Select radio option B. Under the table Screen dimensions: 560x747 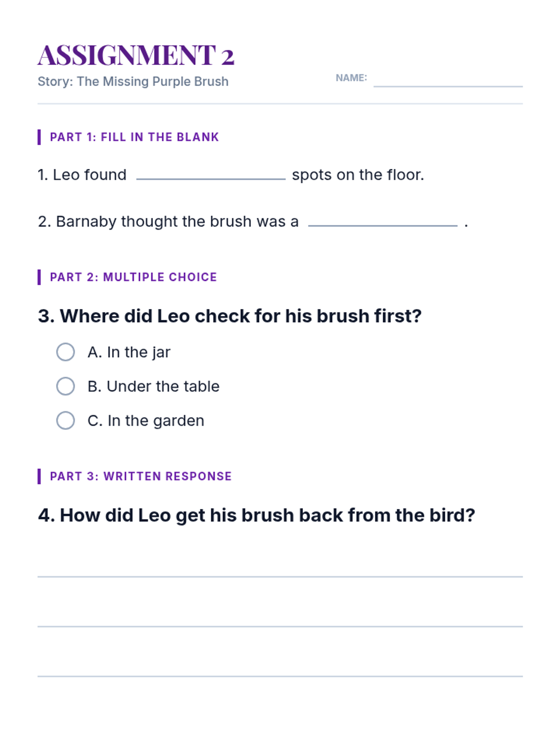click(x=65, y=386)
